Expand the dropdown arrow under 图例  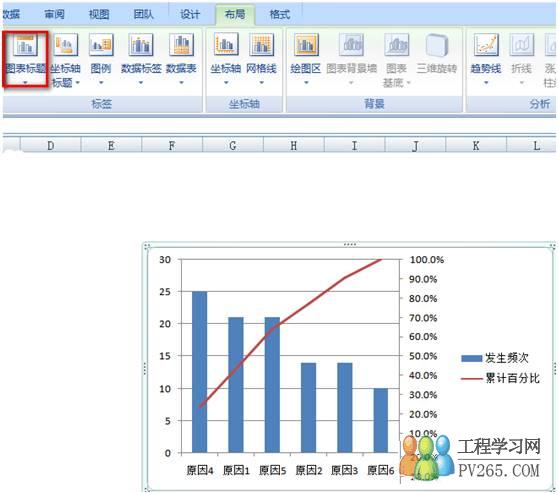(x=101, y=83)
